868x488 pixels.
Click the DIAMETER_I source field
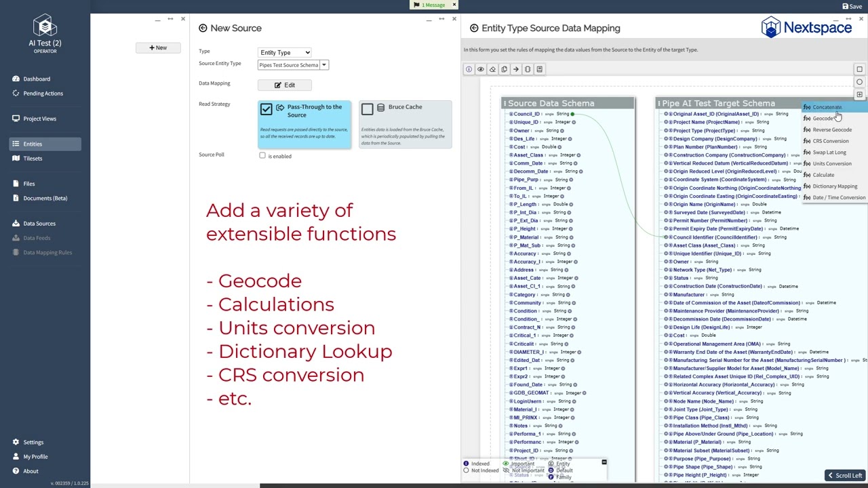528,352
